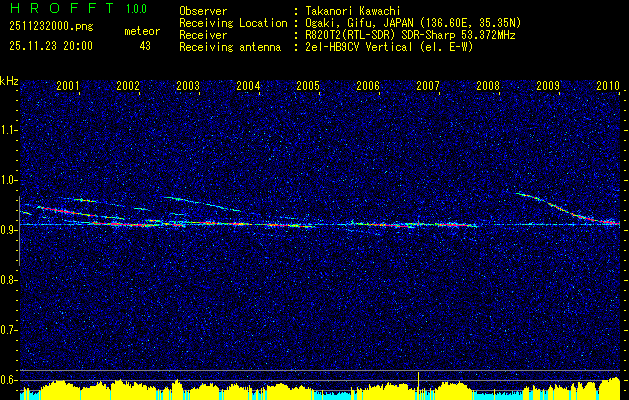The width and height of the screenshot is (629, 400).
Task: Select the version number 1.0.0
Action: 136,8
